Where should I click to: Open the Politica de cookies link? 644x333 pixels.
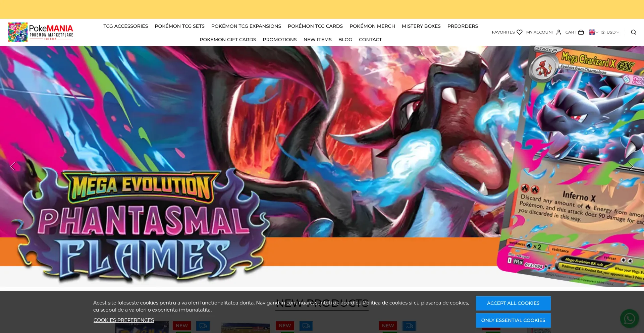(x=385, y=303)
